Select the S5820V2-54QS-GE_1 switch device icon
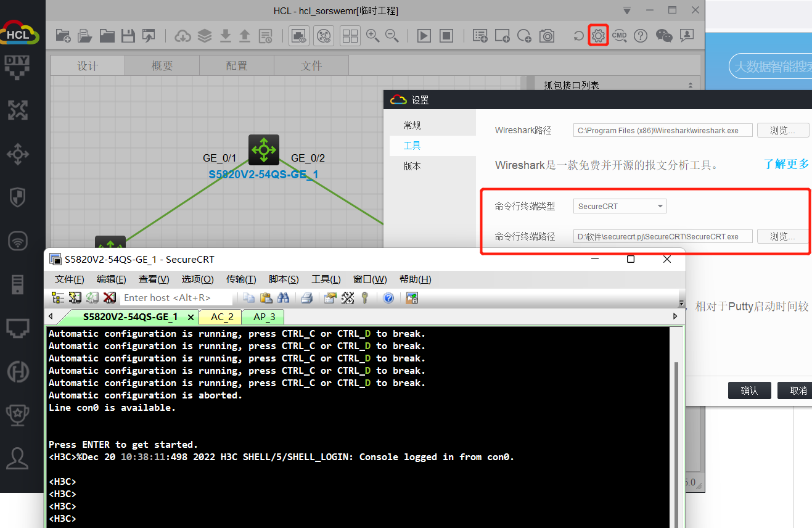Image resolution: width=812 pixels, height=528 pixels. pos(264,150)
